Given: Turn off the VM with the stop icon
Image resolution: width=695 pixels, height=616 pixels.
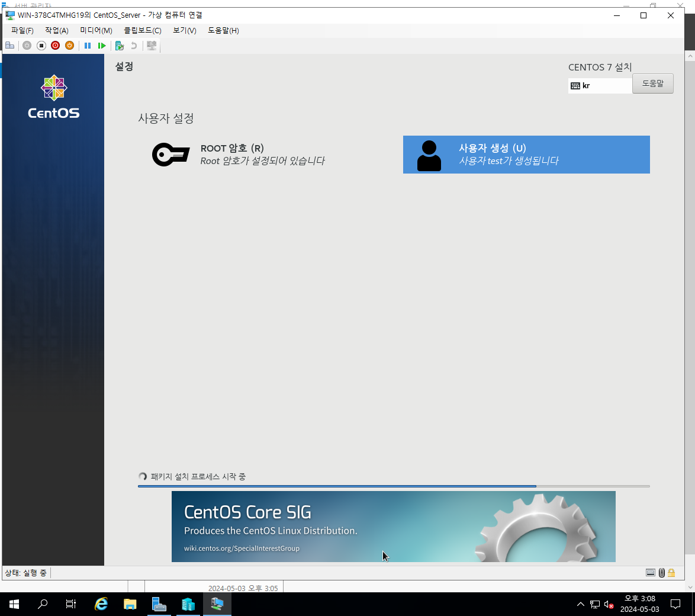Looking at the screenshot, I should coord(41,46).
